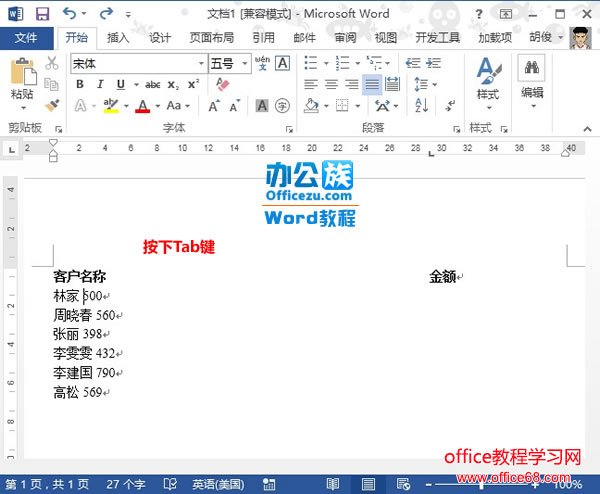The image size is (600, 494).
Task: Activate the Format Painter brush
Action: (52, 105)
